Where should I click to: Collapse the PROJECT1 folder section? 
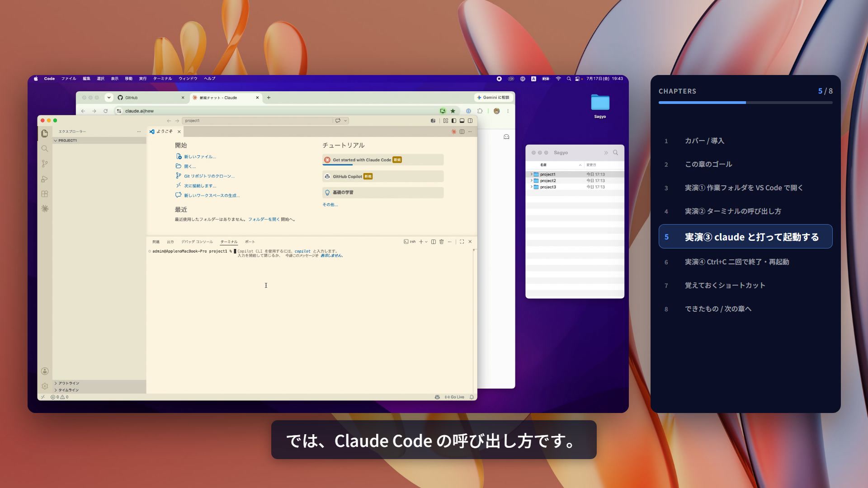point(99,141)
